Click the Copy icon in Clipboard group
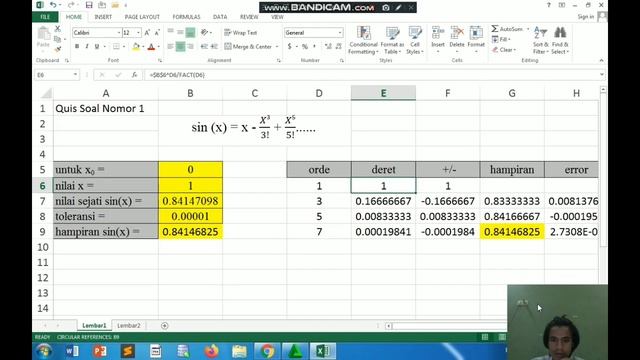This screenshot has height=360, width=640. (x=58, y=39)
